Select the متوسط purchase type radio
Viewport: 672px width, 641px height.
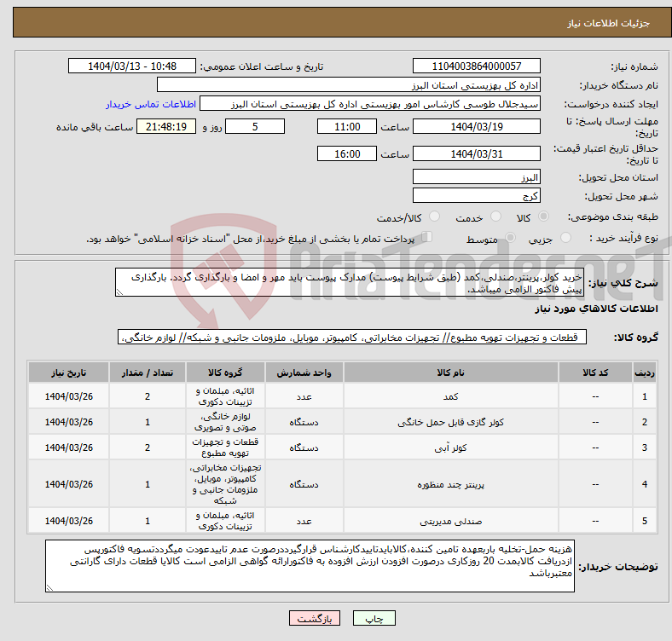pos(511,237)
